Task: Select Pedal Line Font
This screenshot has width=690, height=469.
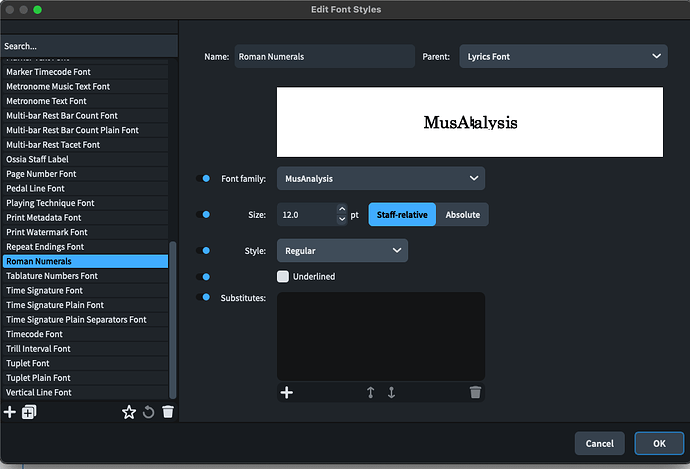Action: coord(85,188)
